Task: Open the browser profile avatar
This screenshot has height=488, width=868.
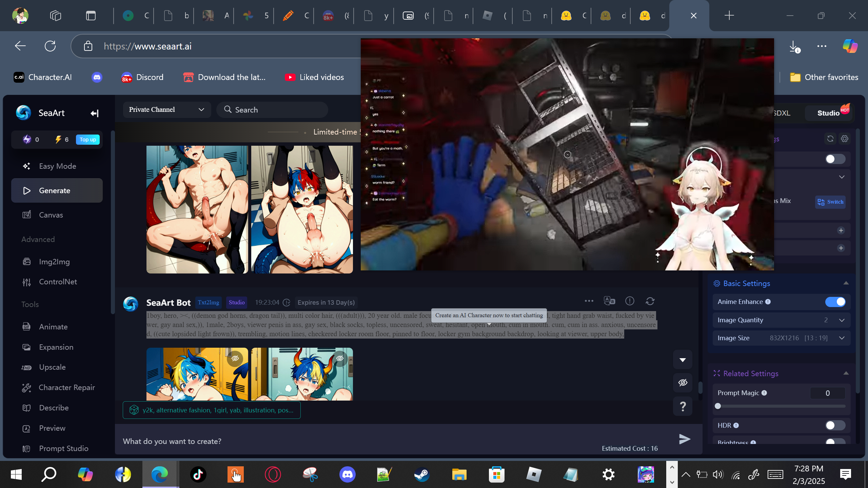Action: click(x=20, y=16)
